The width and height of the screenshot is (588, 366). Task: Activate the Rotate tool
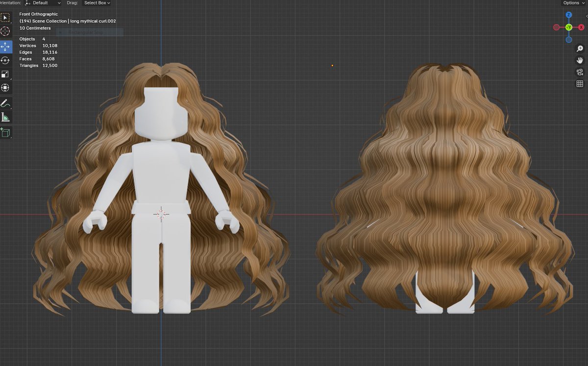tap(5, 61)
